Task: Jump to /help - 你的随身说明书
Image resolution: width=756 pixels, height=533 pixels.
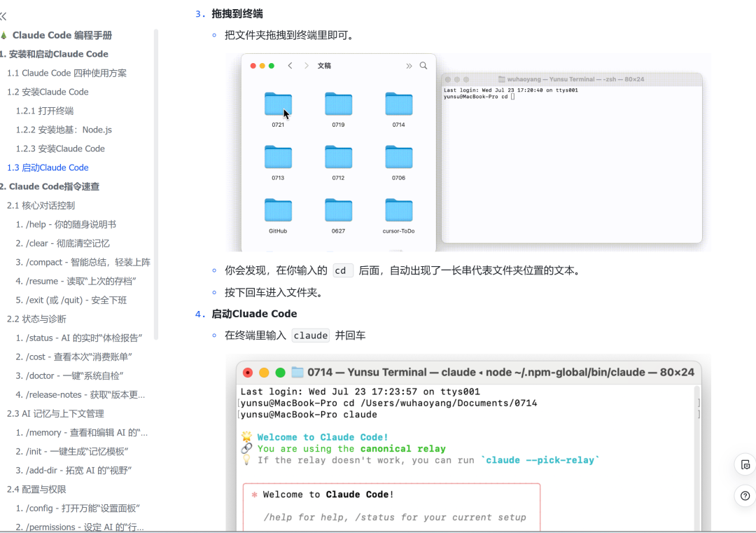Action: [66, 224]
